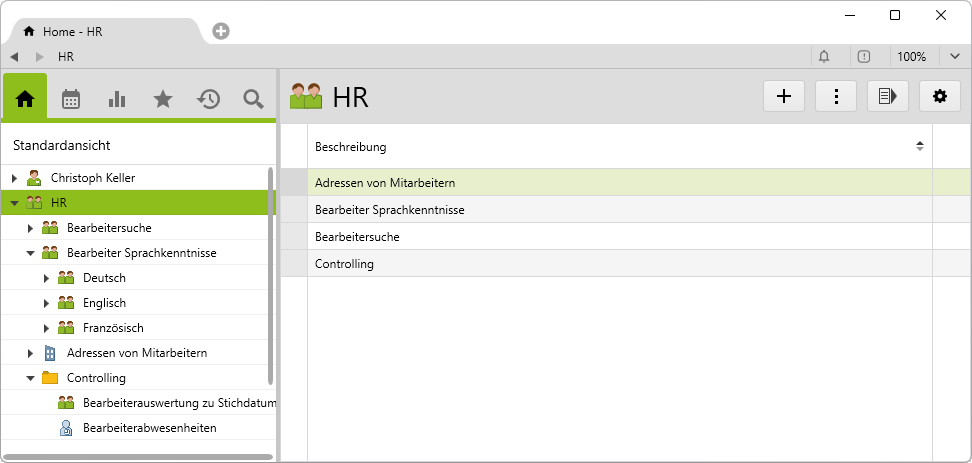Open the calendar view in sidebar
This screenshot has width=972, height=463.
[x=71, y=98]
